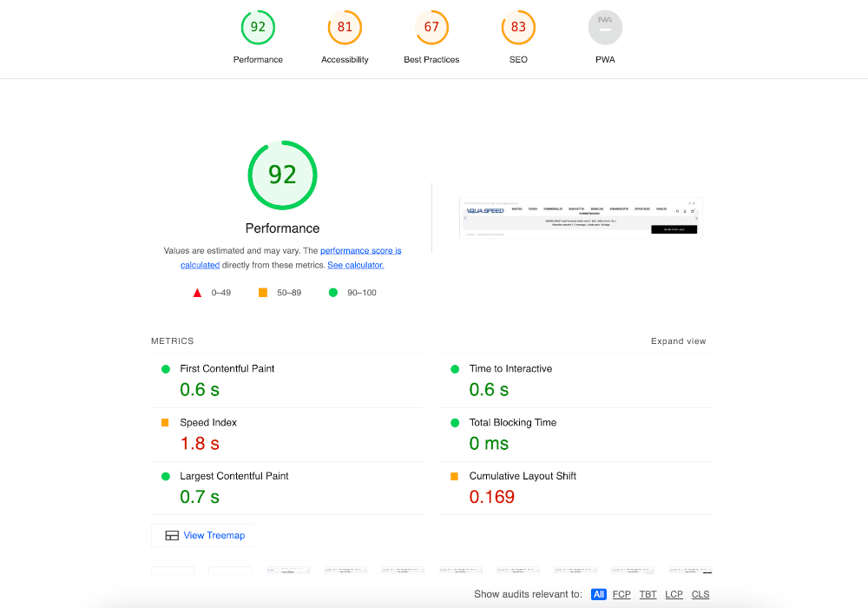Click the last filmstrip thumbnail frame
This screenshot has width=868, height=608.
point(691,571)
